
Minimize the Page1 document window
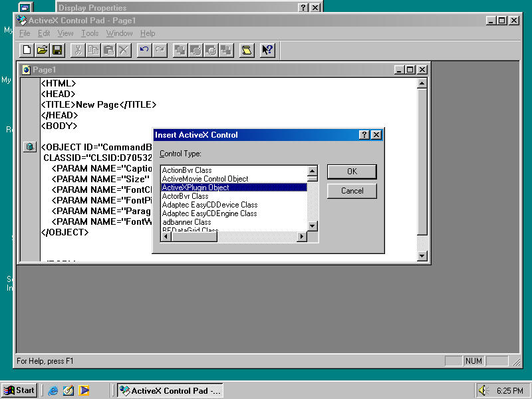tap(400, 70)
